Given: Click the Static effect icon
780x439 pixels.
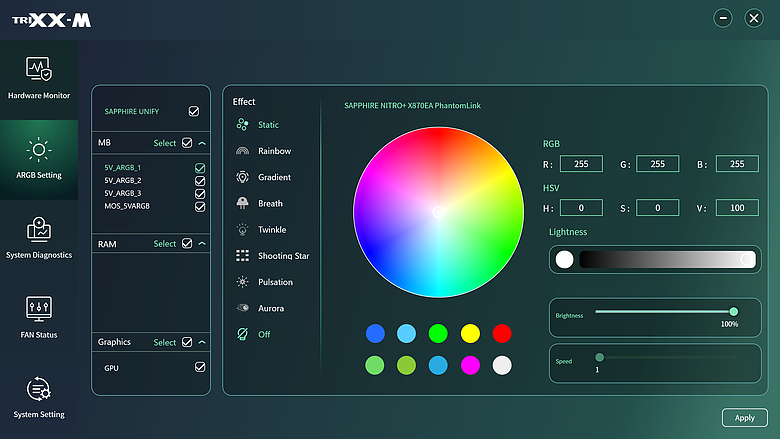Looking at the screenshot, I should click(x=242, y=124).
